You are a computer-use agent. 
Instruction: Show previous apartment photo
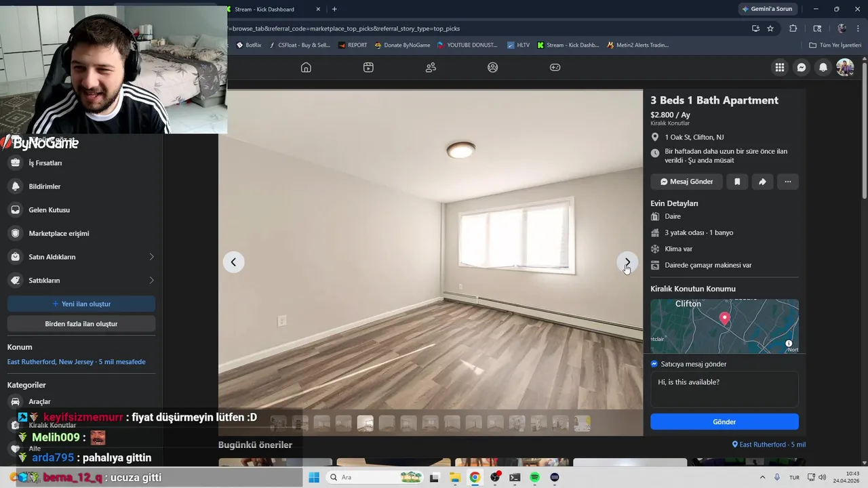click(233, 262)
